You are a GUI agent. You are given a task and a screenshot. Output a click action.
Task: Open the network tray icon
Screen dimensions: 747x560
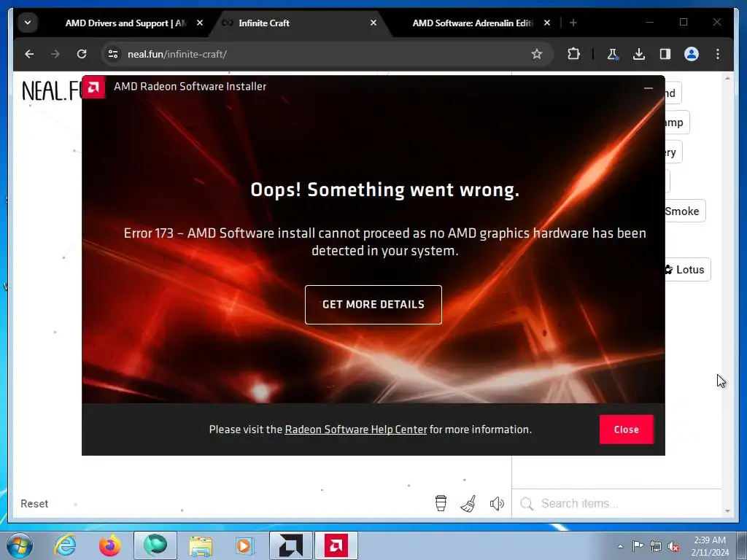coord(656,546)
